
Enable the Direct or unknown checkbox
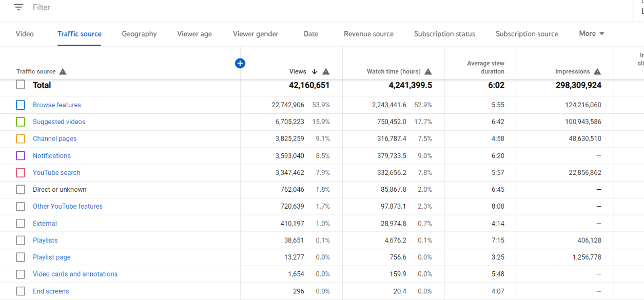(21, 190)
